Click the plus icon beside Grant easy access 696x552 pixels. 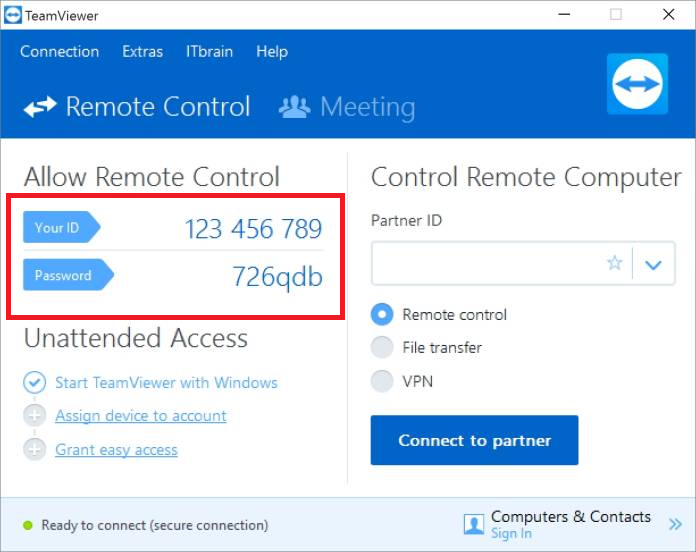point(35,449)
